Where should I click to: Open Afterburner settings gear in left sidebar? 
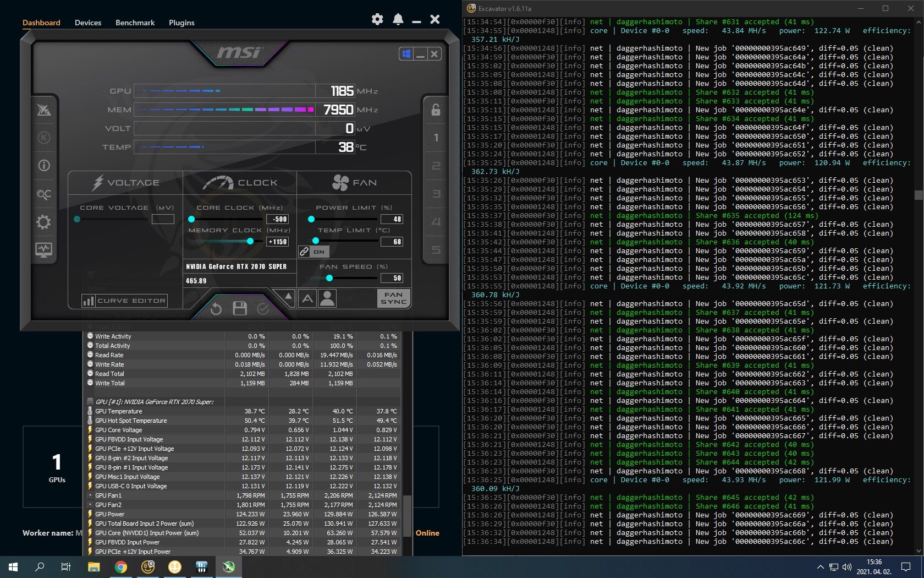[44, 222]
